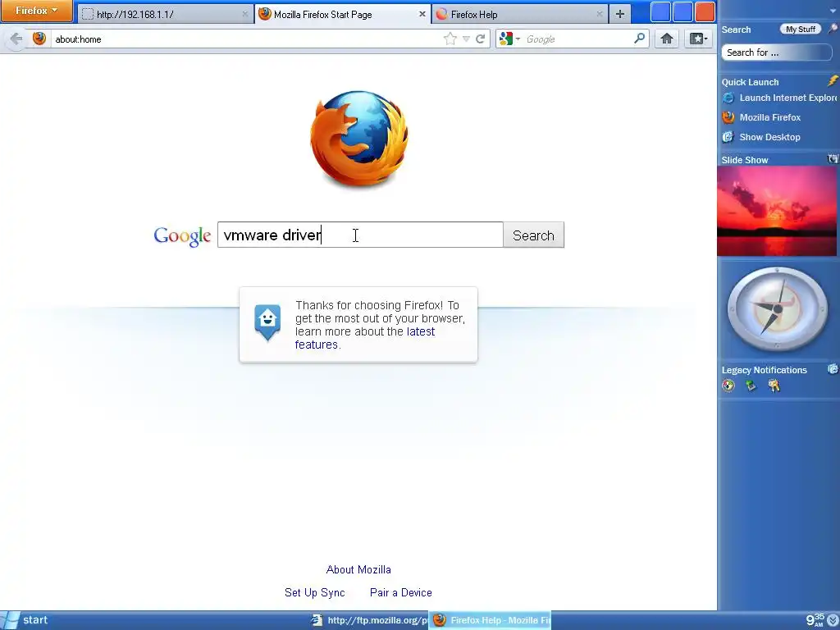Click the Show Desktop icon

pyautogui.click(x=728, y=137)
